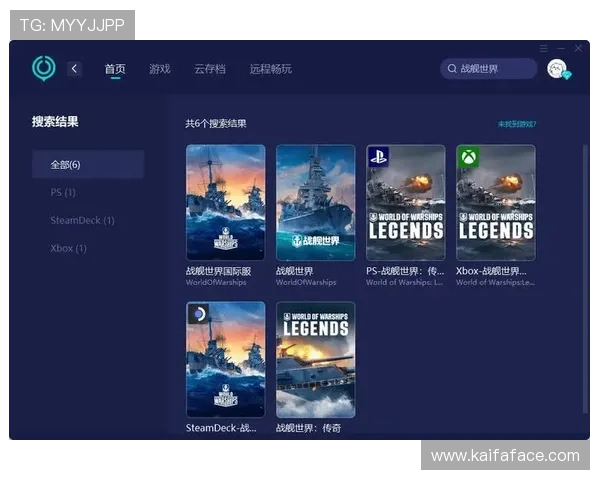Filter results by SteamDeck (1)

pyautogui.click(x=82, y=220)
